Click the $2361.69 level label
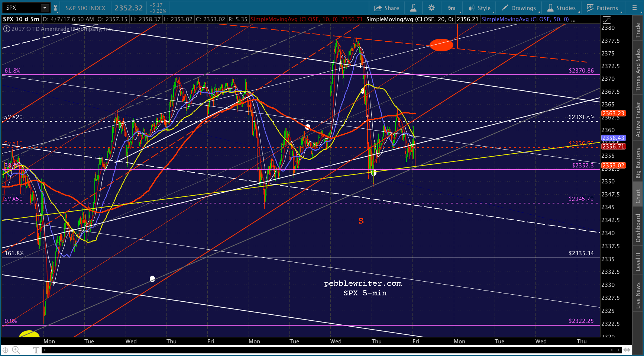 click(581, 117)
